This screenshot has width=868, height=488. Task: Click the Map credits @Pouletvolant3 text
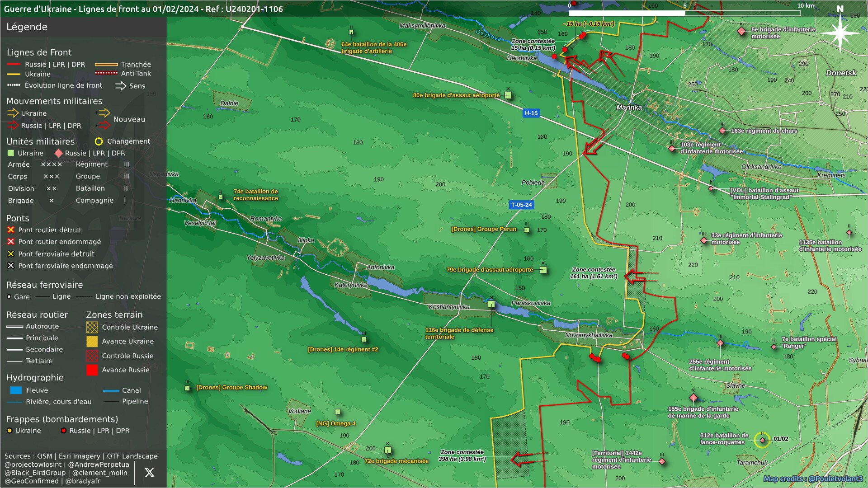(x=813, y=479)
